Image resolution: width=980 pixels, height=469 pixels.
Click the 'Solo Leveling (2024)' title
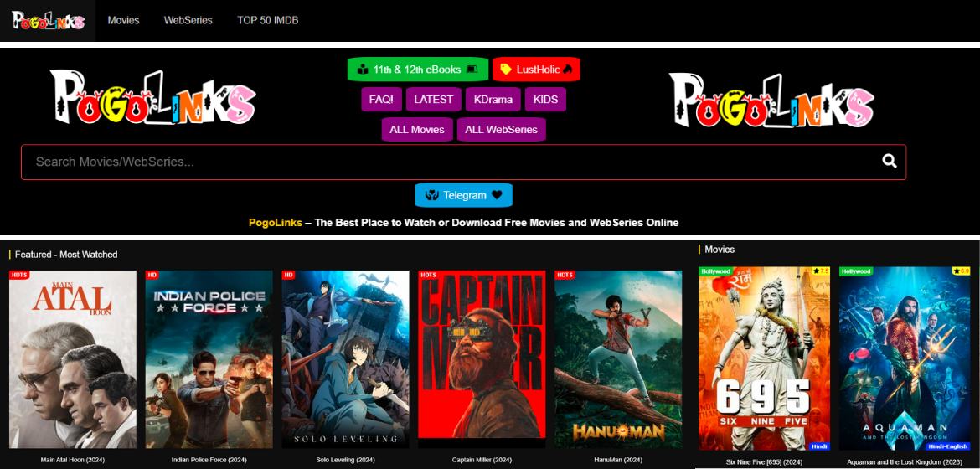click(x=345, y=460)
